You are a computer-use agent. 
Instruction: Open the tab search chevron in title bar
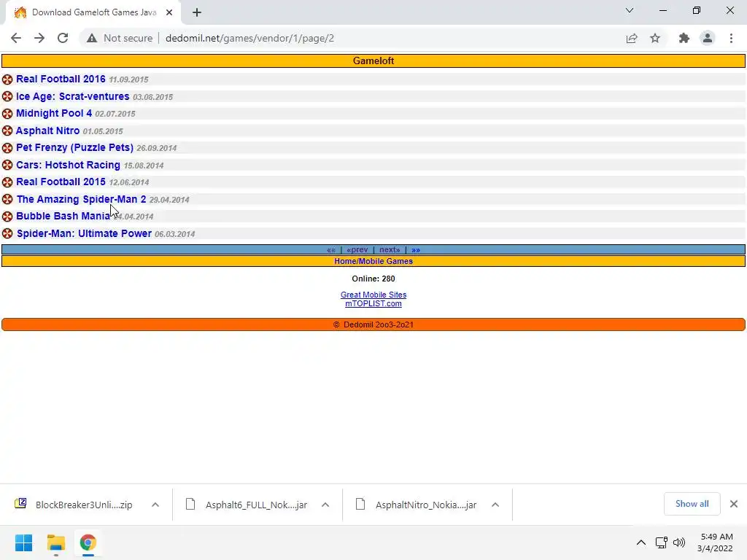tap(630, 10)
